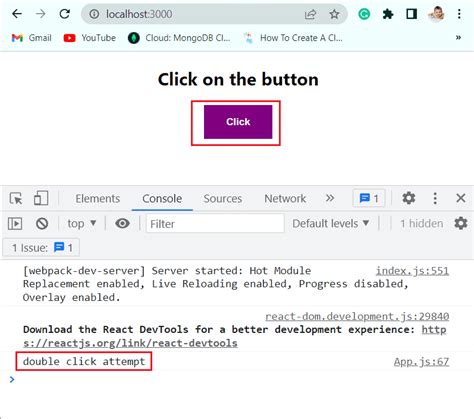The width and height of the screenshot is (474, 419).
Task: Select the double click attempt log message
Action: [x=84, y=361]
